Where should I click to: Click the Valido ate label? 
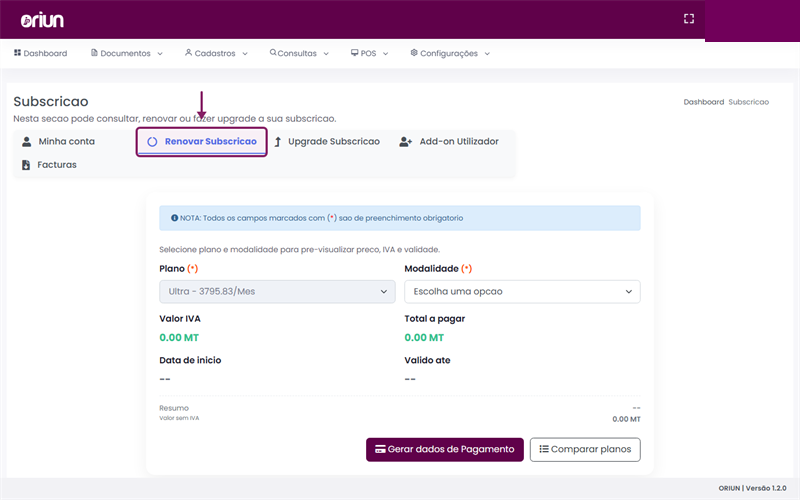(428, 360)
